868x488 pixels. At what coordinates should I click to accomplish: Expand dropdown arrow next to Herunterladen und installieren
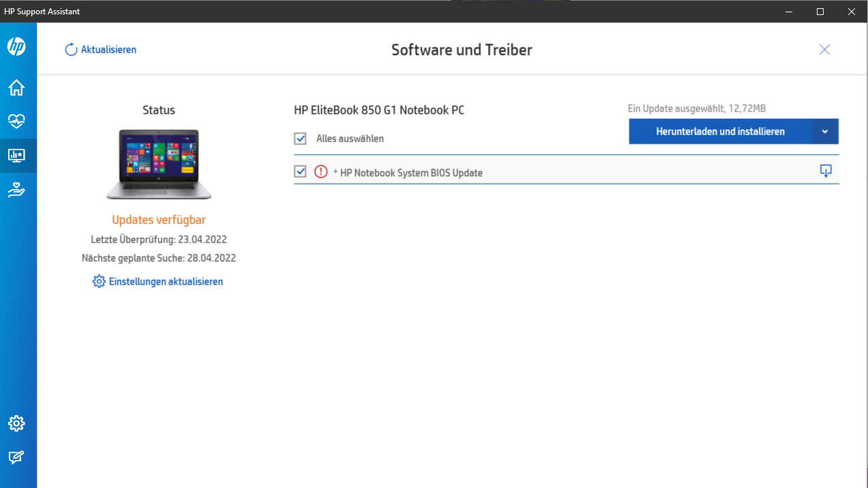(x=824, y=132)
